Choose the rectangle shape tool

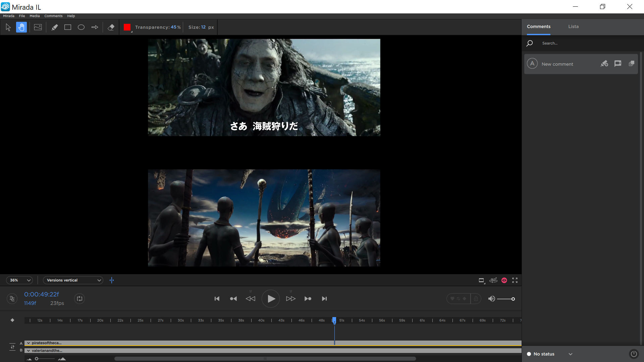point(68,27)
